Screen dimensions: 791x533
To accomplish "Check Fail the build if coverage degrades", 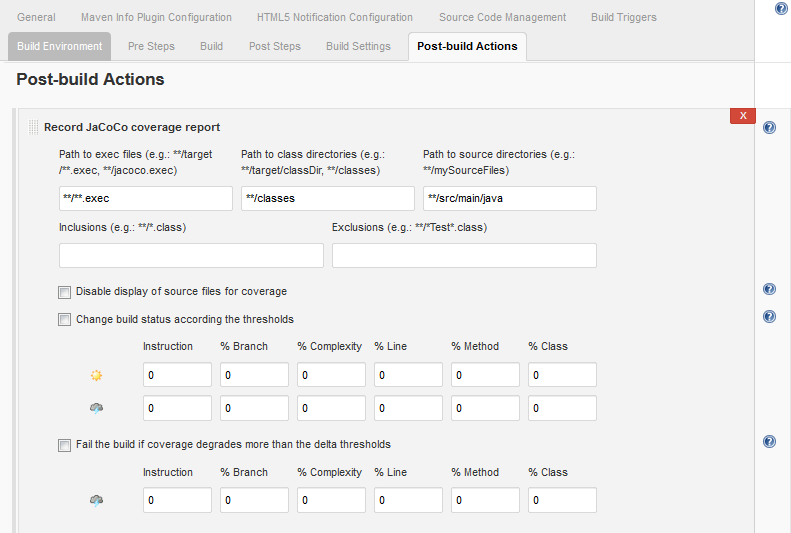I will [65, 445].
